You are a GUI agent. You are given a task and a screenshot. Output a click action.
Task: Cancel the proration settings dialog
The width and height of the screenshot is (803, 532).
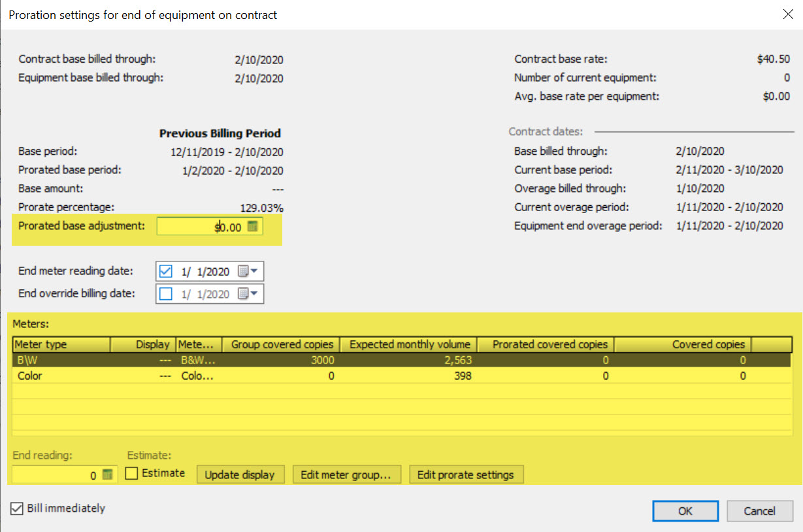point(760,511)
